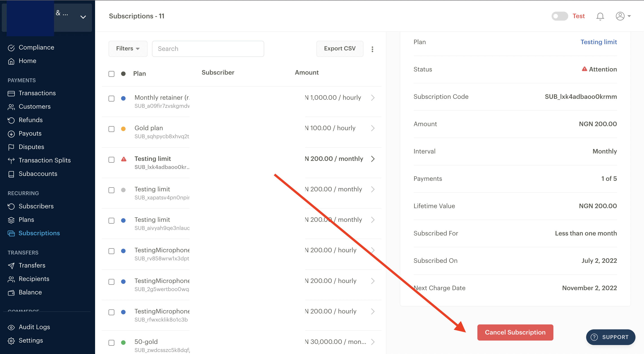Viewport: 644px width, 354px height.
Task: Click the Subscriptions sidebar icon
Action: (x=11, y=234)
